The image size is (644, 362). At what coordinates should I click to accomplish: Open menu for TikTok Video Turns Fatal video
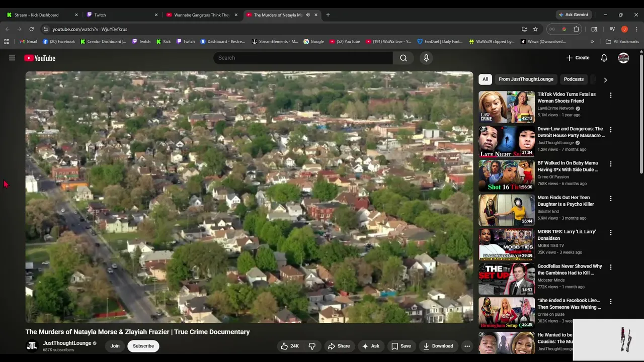point(611,95)
